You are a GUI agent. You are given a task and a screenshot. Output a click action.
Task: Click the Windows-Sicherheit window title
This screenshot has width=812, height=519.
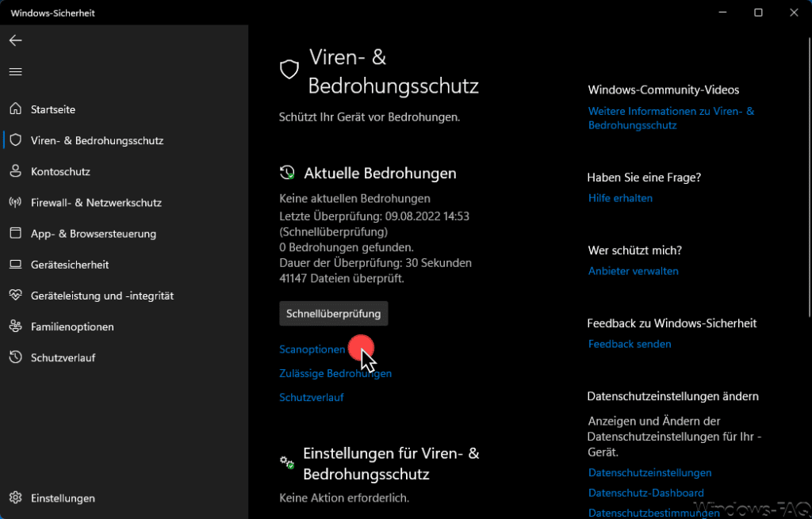click(53, 13)
